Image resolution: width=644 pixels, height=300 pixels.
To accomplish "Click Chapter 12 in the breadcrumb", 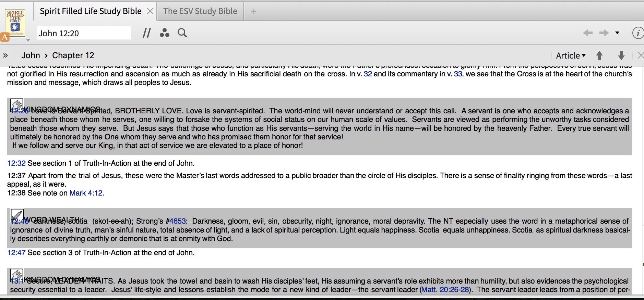I will pos(73,55).
